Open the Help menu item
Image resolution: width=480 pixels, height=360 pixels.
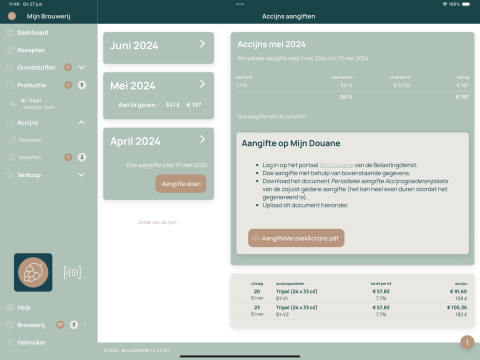24,307
